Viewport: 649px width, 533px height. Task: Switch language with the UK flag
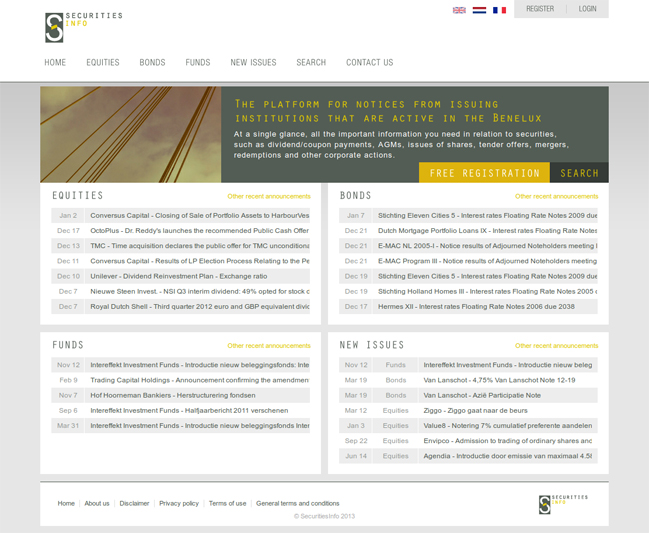coord(459,10)
